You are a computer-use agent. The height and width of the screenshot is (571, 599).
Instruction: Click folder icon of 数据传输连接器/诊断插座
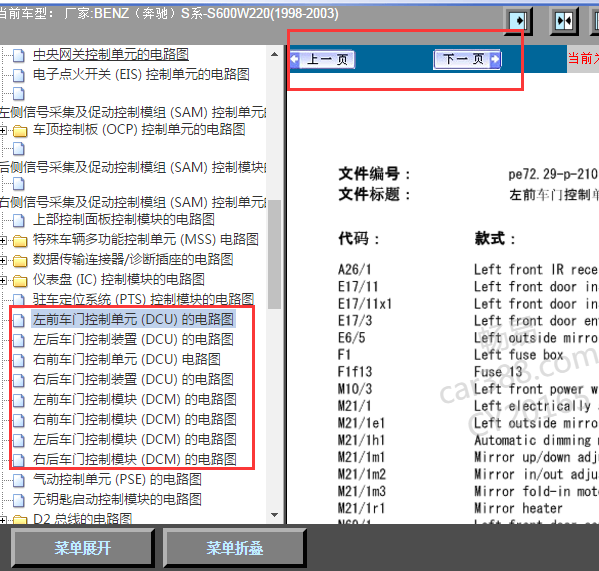pos(20,261)
